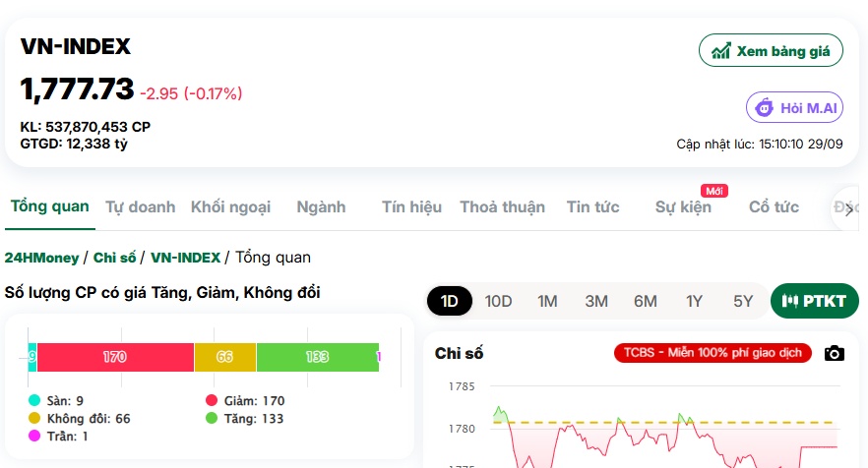
Task: Follow the 24HMoney breadcrumb link
Action: click(x=42, y=258)
